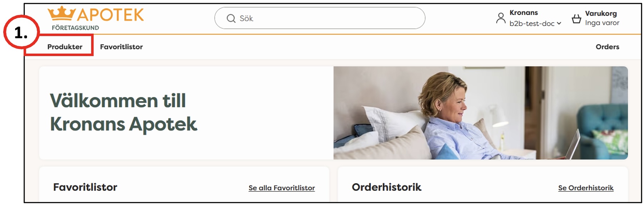
Task: Expand the b2b-test-doc account chevron
Action: click(559, 24)
